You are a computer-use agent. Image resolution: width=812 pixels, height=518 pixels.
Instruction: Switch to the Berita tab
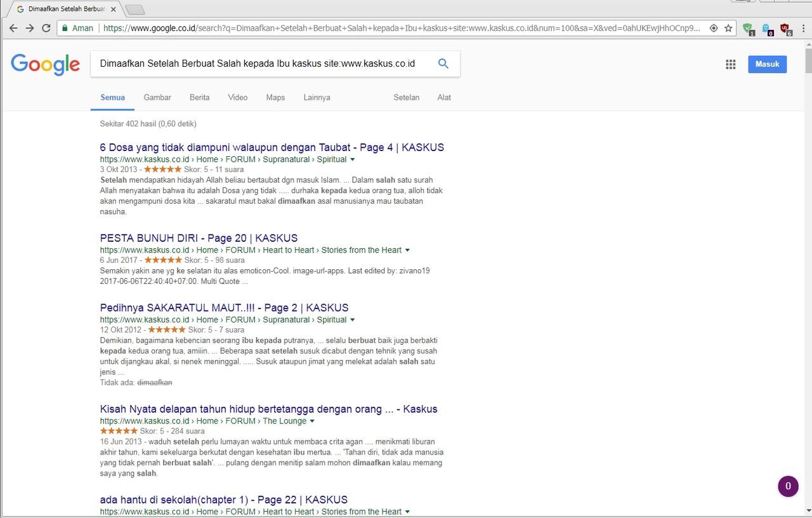(x=199, y=97)
